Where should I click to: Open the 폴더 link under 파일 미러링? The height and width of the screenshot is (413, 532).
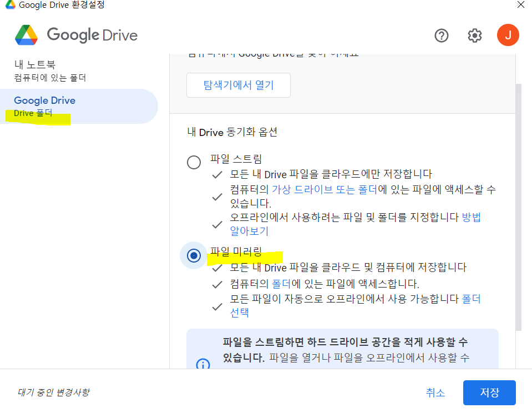pos(281,284)
